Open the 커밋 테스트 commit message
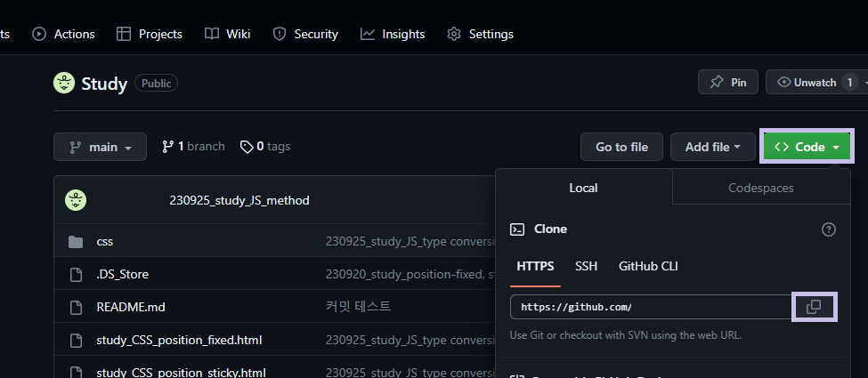This screenshot has height=378, width=868. [358, 307]
